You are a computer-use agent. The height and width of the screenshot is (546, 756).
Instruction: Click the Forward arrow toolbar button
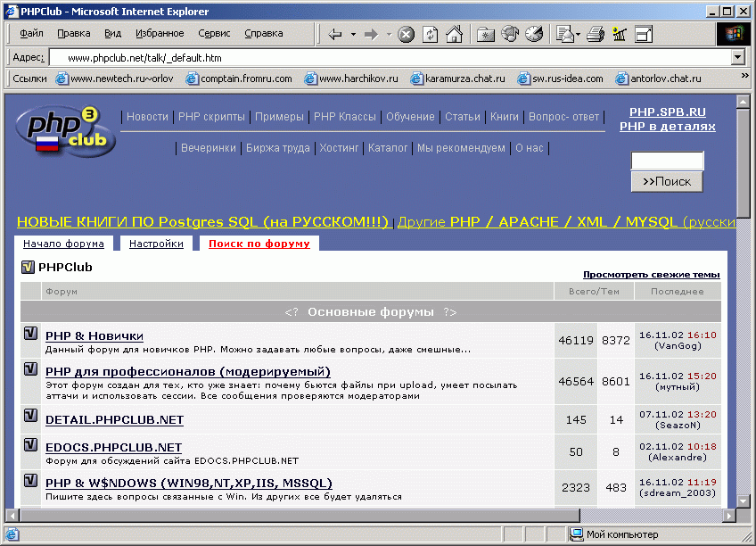point(371,34)
